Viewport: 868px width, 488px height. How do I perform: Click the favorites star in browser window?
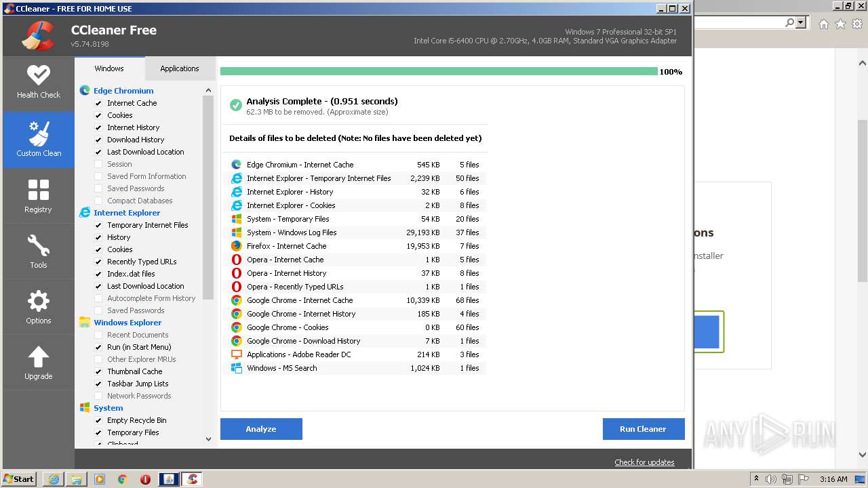(840, 24)
